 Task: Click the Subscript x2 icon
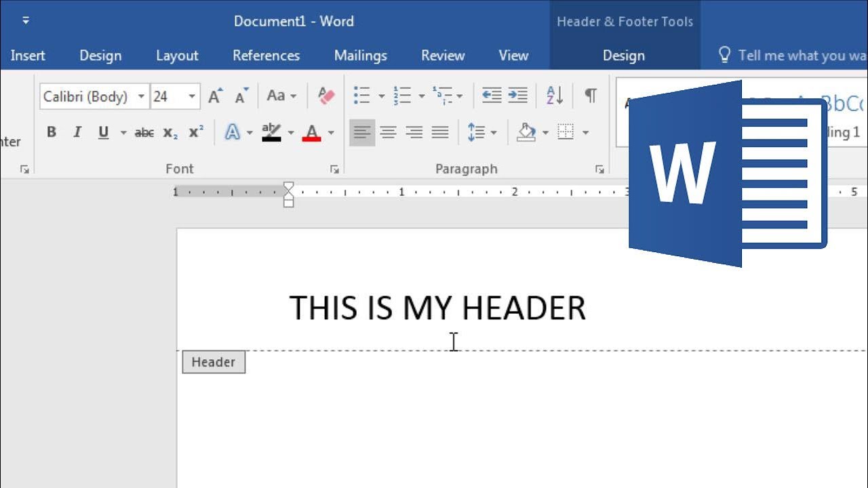[x=170, y=132]
